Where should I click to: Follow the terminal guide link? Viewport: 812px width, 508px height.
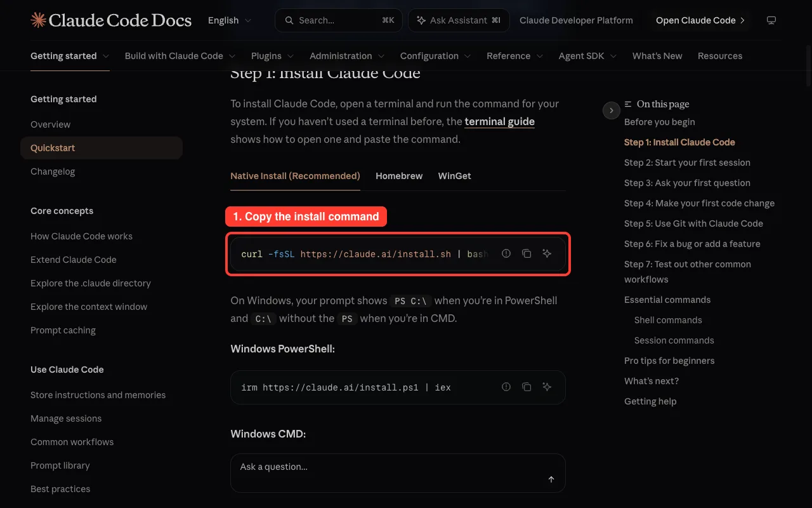[x=500, y=121]
